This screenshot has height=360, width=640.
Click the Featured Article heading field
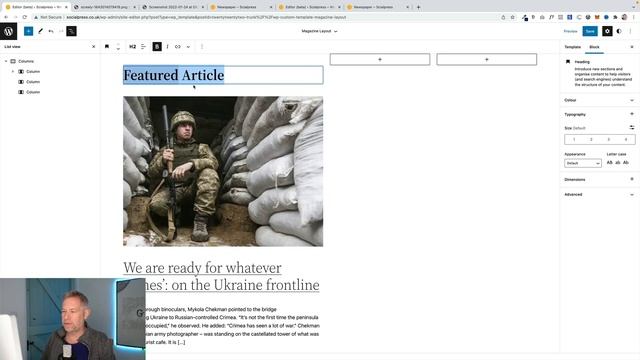click(223, 75)
